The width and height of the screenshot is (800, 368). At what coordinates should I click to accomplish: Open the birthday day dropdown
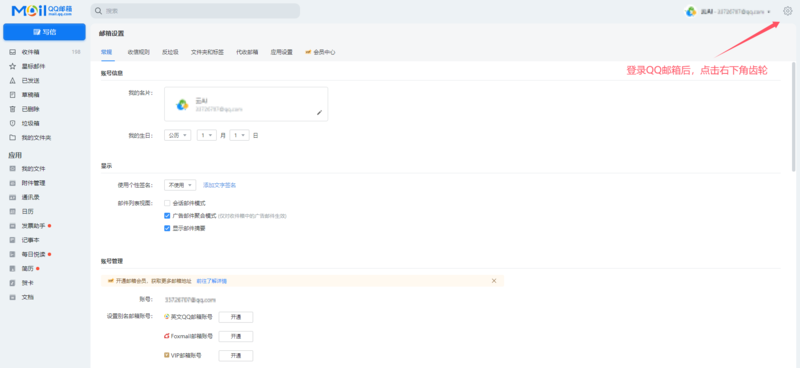click(x=239, y=135)
